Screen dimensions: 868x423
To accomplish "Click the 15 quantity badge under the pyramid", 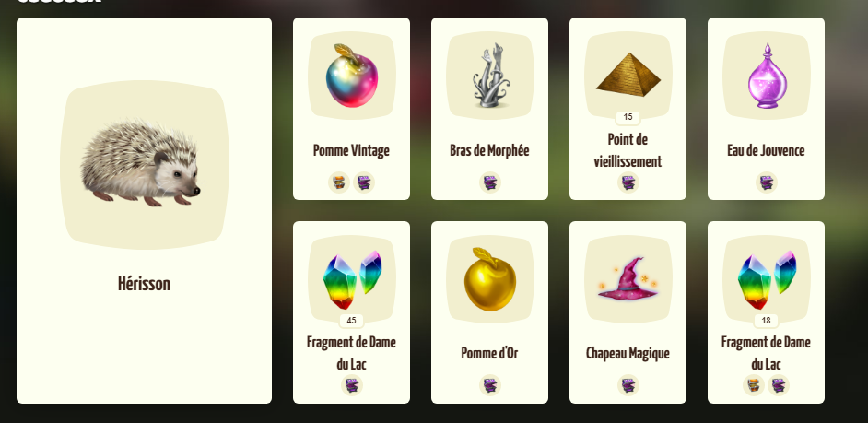I will point(628,117).
